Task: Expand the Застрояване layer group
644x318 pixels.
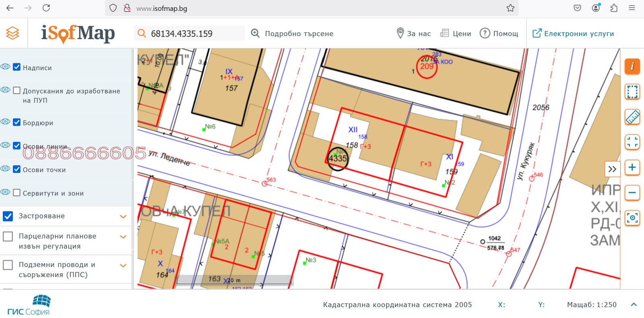Action: pyautogui.click(x=123, y=216)
